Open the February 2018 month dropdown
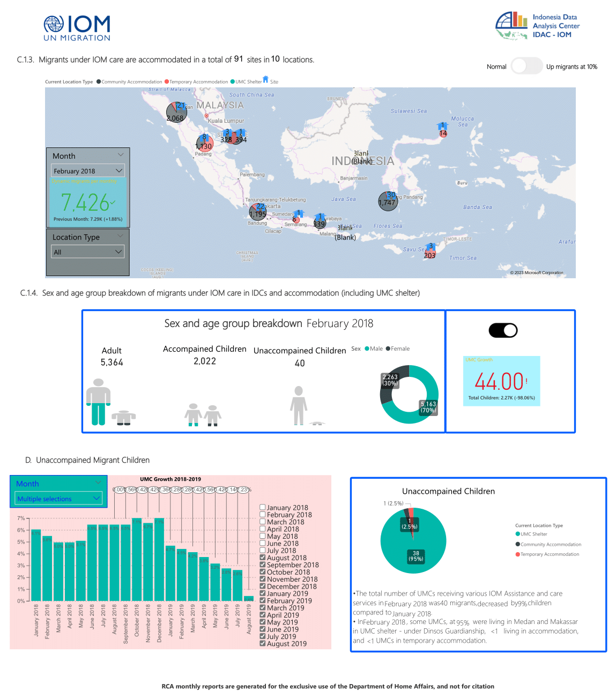Viewport: 616px width, 698px height. [x=88, y=170]
